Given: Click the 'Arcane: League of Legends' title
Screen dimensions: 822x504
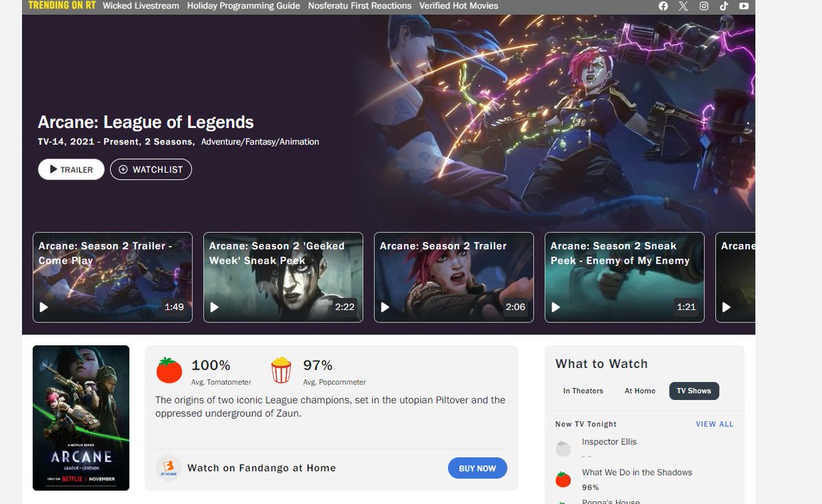Looking at the screenshot, I should tap(146, 123).
